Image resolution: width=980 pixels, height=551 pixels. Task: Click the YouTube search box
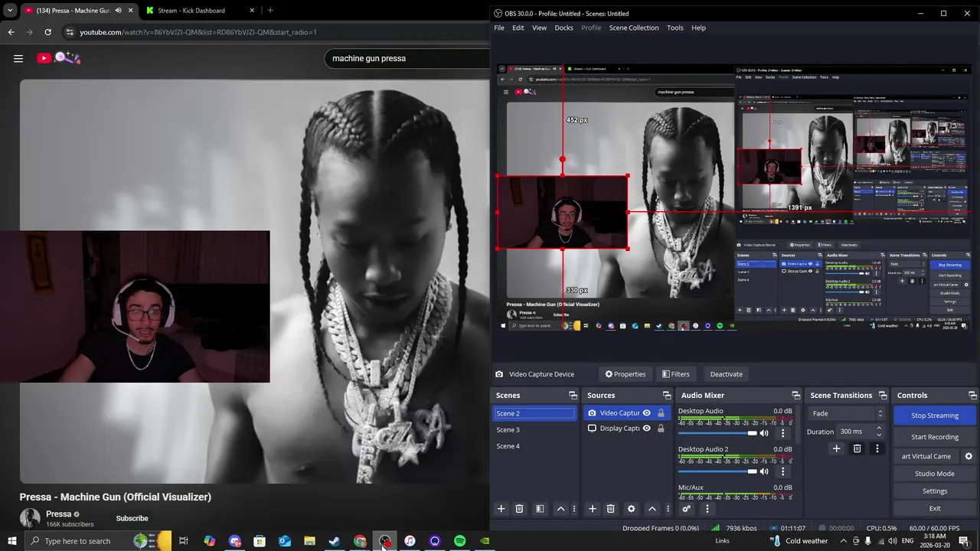point(406,58)
